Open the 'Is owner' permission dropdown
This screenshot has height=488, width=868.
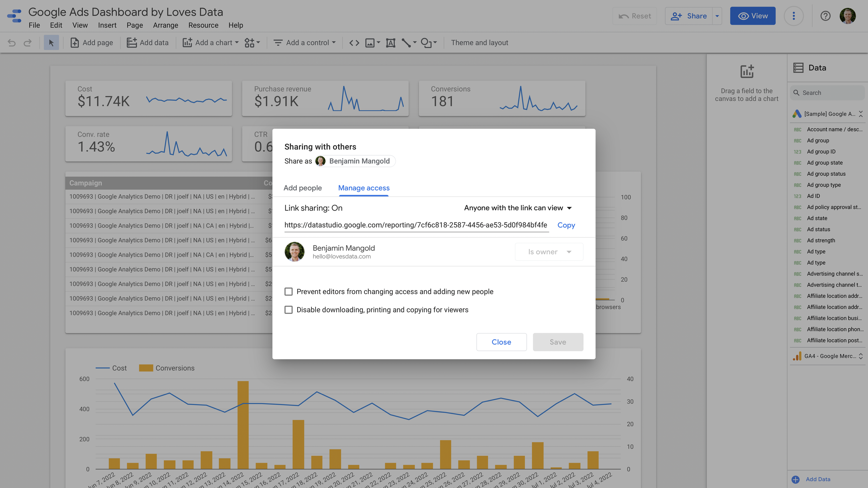[549, 252]
